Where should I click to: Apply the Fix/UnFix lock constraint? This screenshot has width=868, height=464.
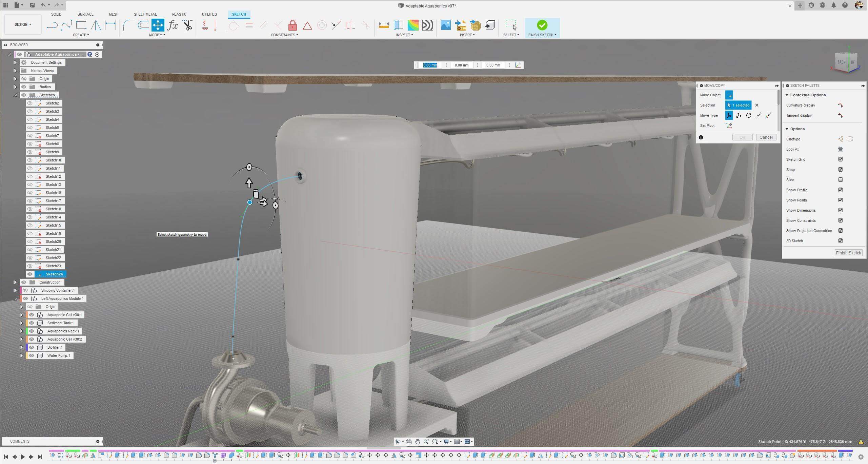point(292,25)
